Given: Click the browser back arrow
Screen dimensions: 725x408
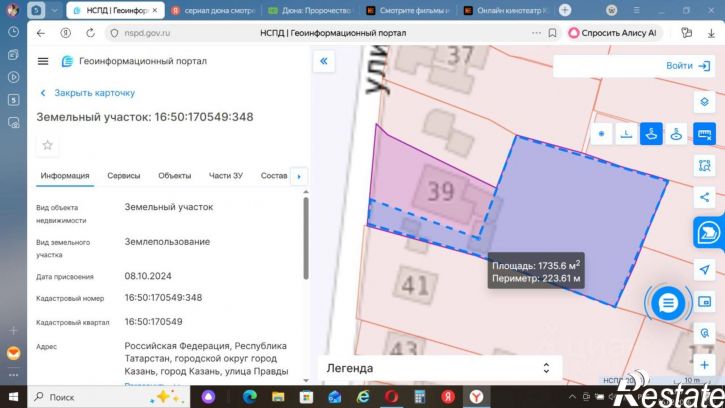Looking at the screenshot, I should pyautogui.click(x=41, y=33).
